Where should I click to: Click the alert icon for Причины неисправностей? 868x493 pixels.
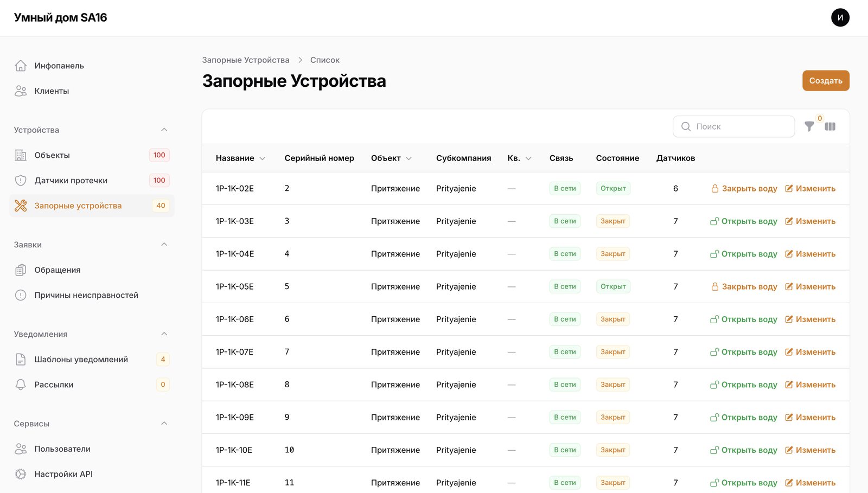pos(21,295)
